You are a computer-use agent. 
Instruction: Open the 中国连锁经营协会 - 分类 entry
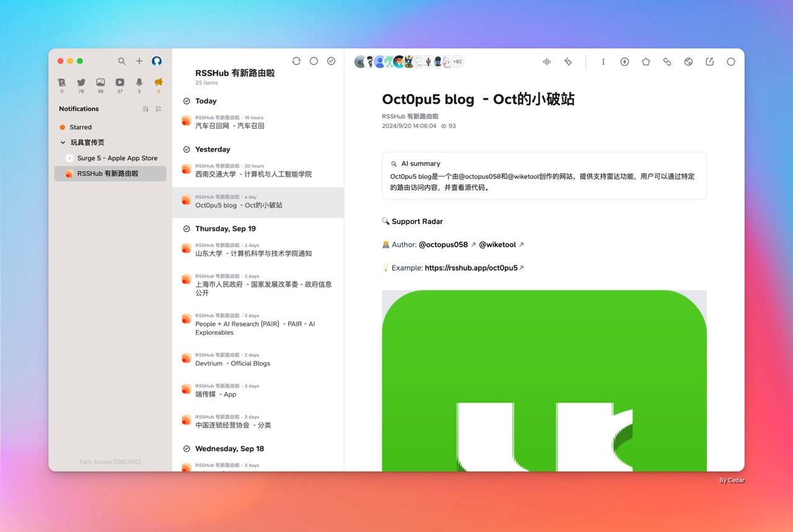pyautogui.click(x=258, y=422)
